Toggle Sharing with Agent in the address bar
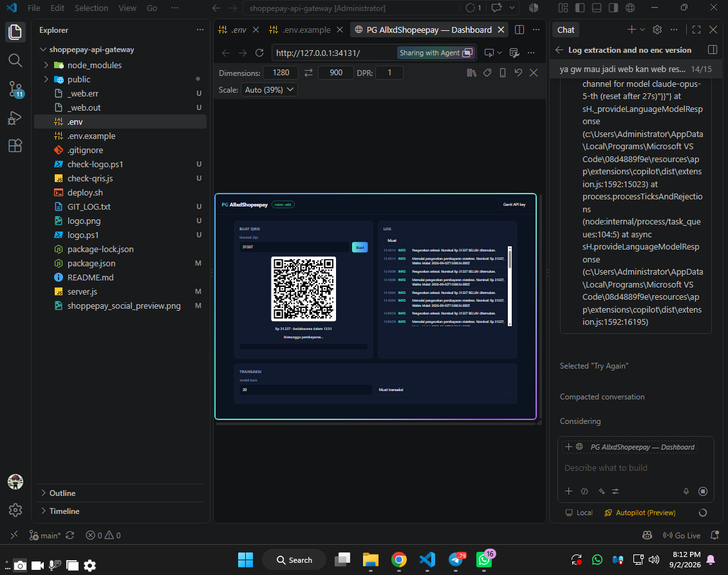Image resolution: width=728 pixels, height=575 pixels. pos(436,53)
